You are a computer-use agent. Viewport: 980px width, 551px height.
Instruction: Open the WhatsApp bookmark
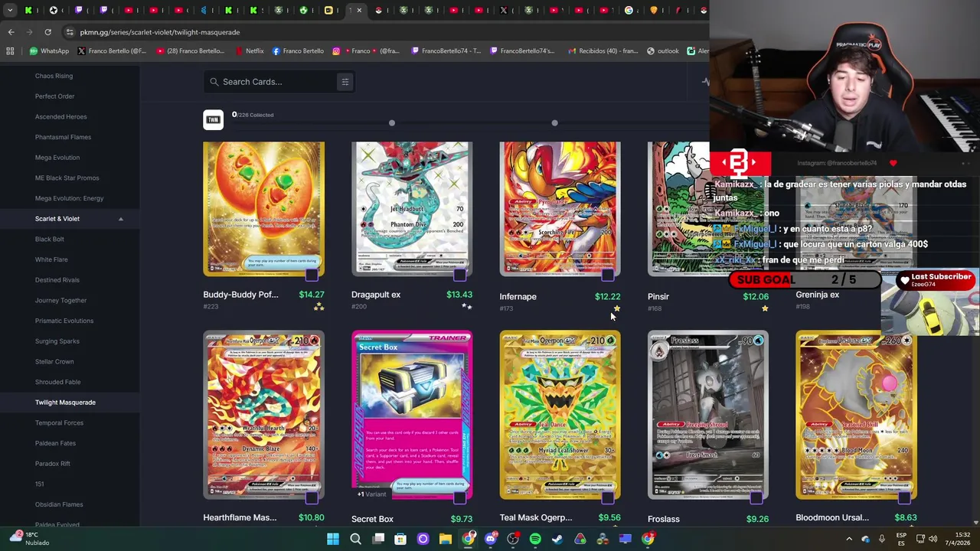[49, 51]
